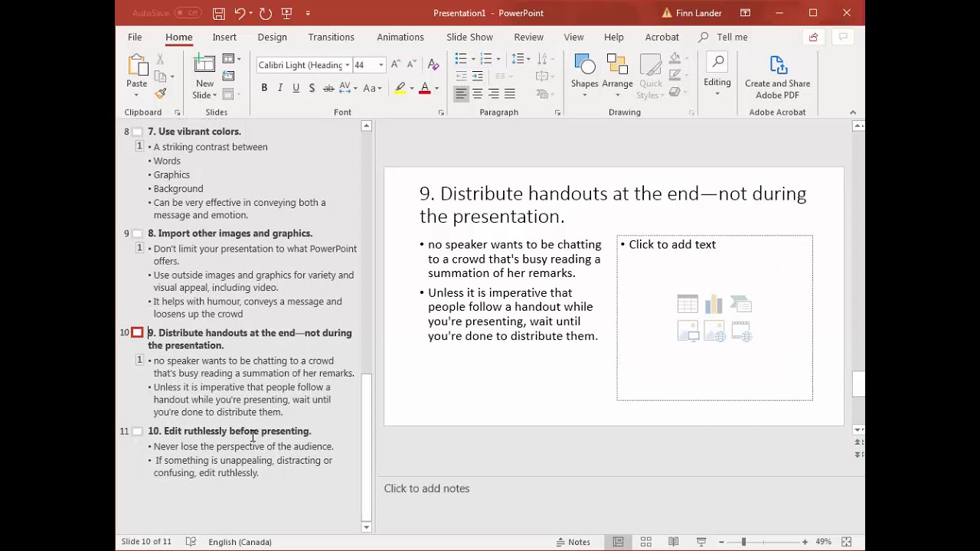Toggle Underline formatting
The height and width of the screenshot is (551, 980).
296,88
